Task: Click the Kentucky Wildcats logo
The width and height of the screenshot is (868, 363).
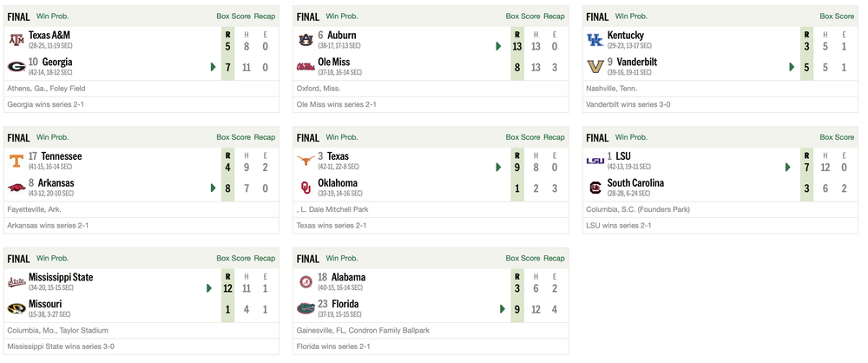Action: click(x=595, y=40)
